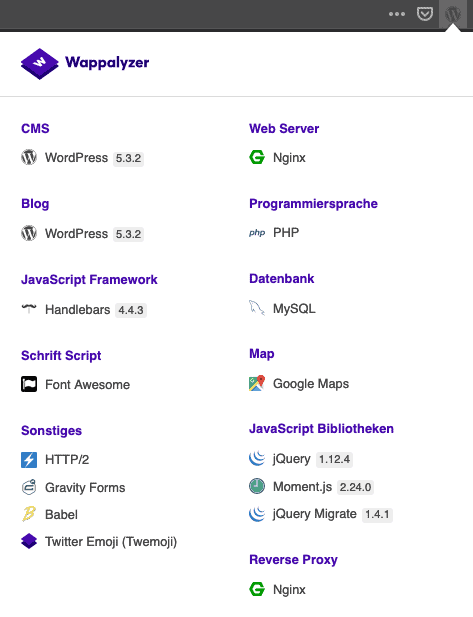Click the MySQL dolphin icon
473x617 pixels.
tap(257, 308)
